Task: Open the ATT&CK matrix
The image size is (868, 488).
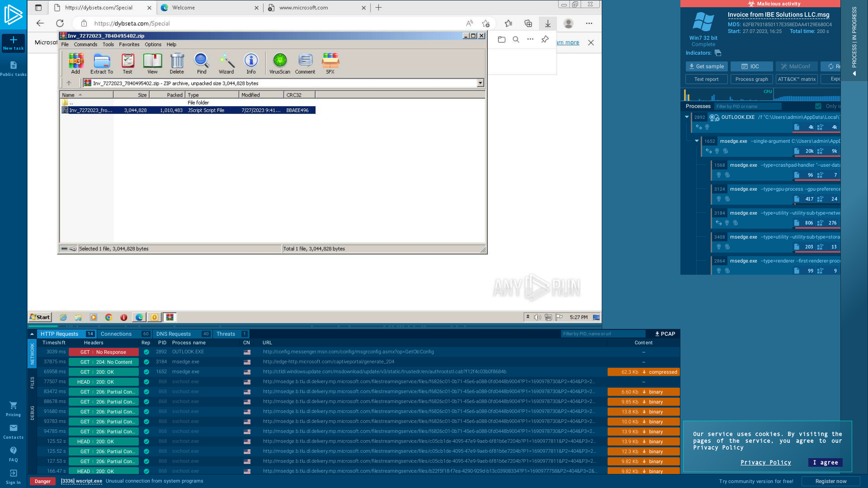Action: point(797,79)
